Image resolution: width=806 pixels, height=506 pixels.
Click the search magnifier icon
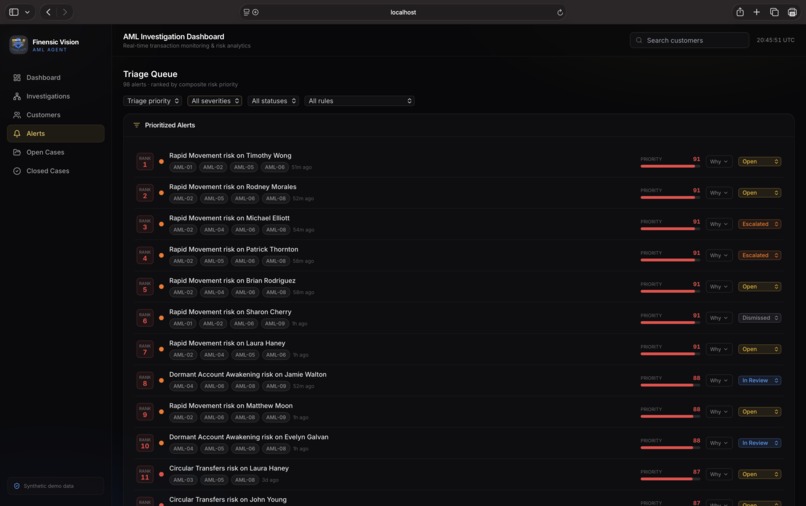pyautogui.click(x=639, y=40)
